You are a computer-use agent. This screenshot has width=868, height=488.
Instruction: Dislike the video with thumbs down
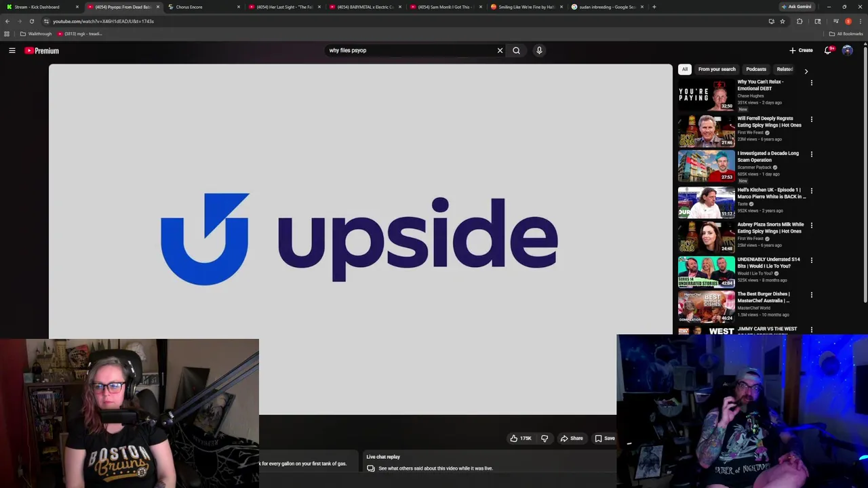pyautogui.click(x=545, y=439)
